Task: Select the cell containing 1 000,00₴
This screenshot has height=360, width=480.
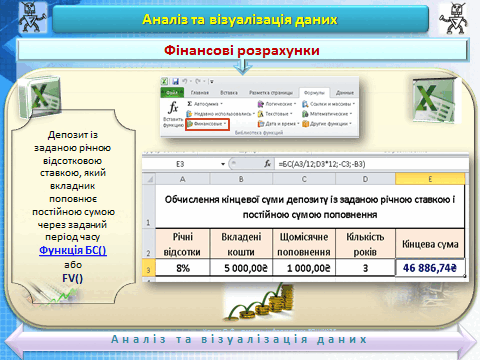Action: [304, 268]
